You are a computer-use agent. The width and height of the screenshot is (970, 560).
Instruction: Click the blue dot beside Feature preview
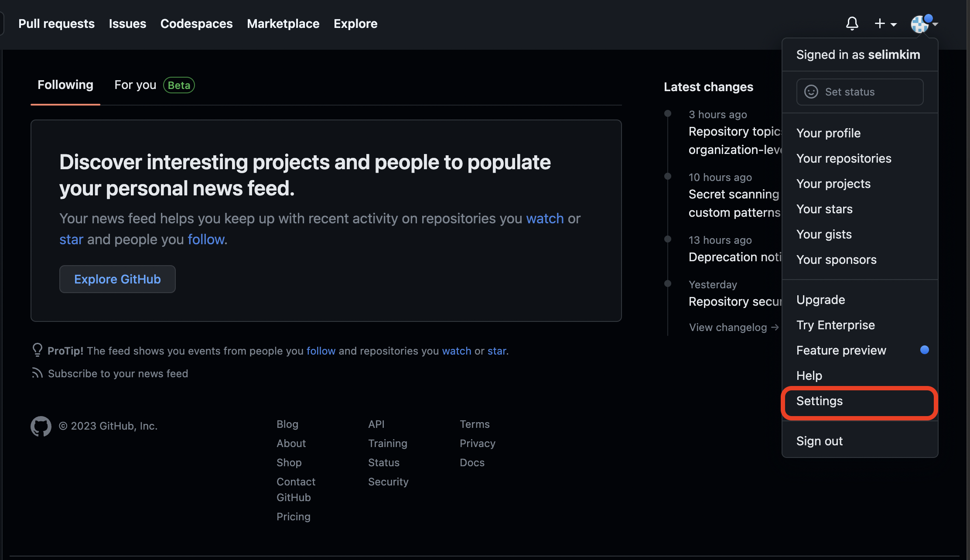[924, 350]
